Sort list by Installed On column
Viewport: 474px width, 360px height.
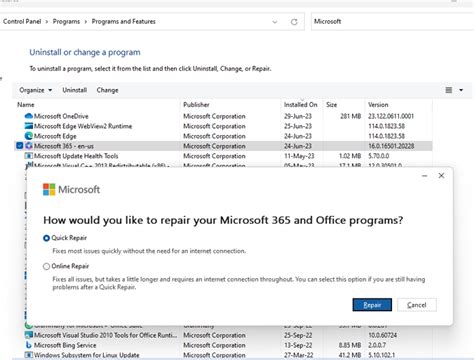pyautogui.click(x=300, y=105)
